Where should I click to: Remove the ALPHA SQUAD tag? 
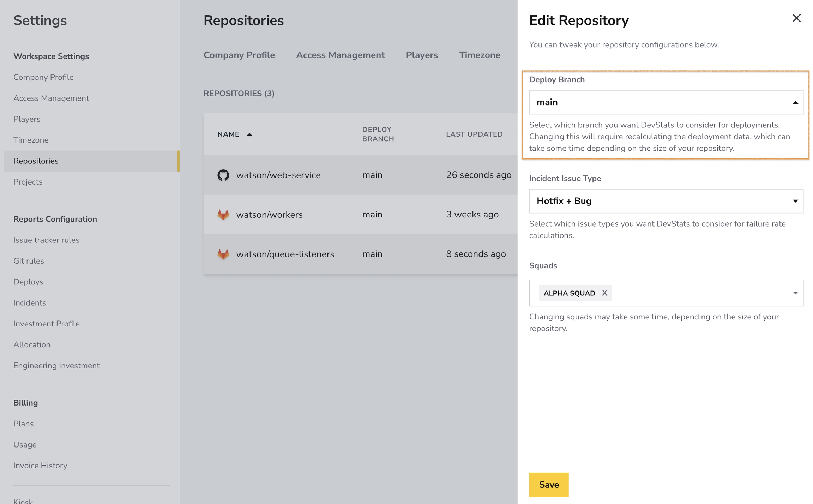(x=604, y=293)
